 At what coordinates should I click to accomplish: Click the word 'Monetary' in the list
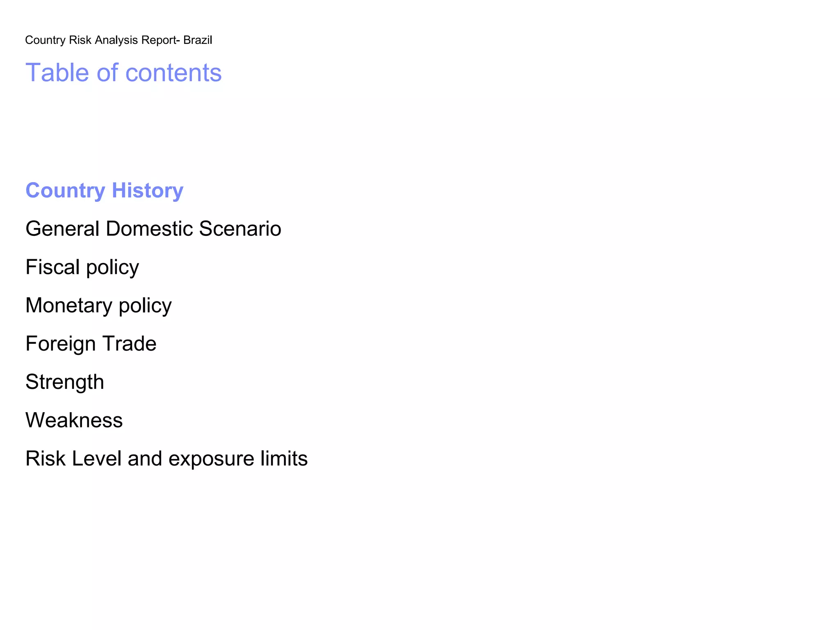(x=69, y=306)
